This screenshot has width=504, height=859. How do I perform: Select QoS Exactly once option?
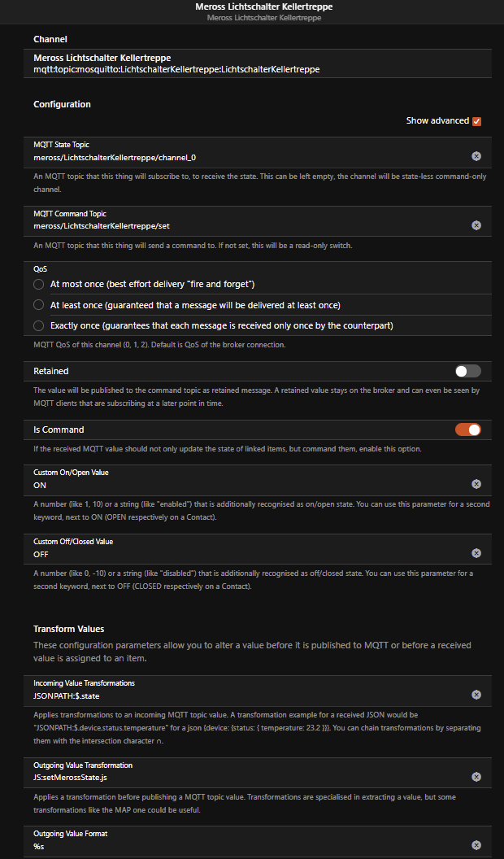point(39,325)
